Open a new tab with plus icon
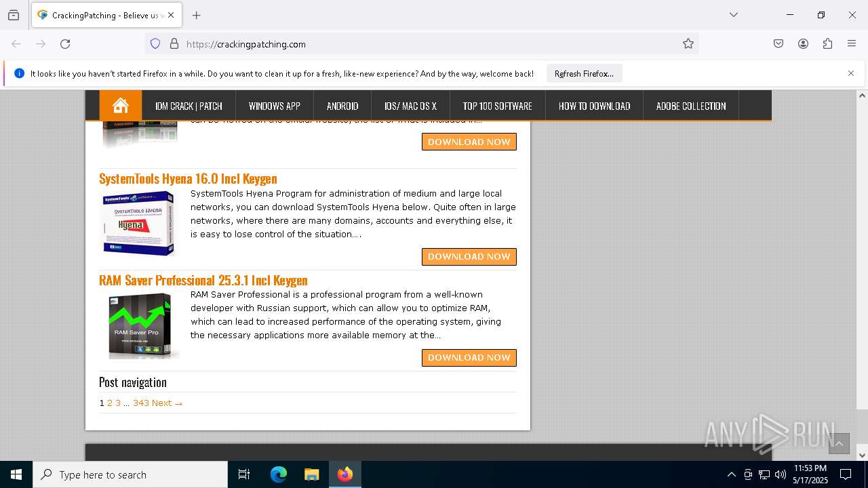Image resolution: width=868 pixels, height=488 pixels. click(197, 15)
